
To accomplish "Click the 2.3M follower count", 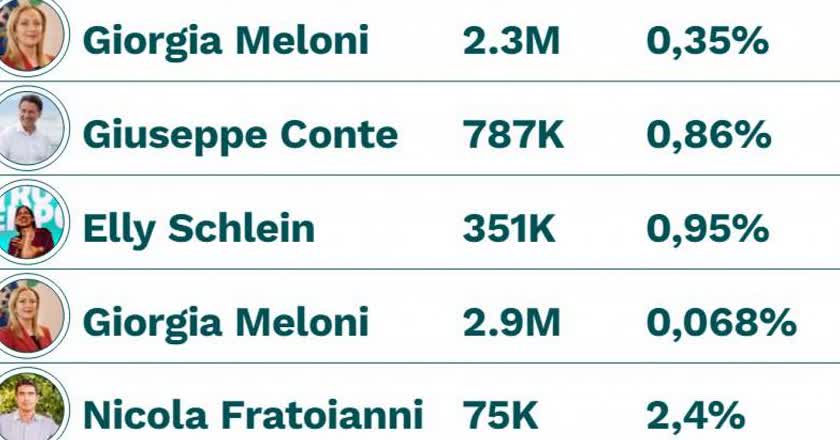I will click(512, 41).
